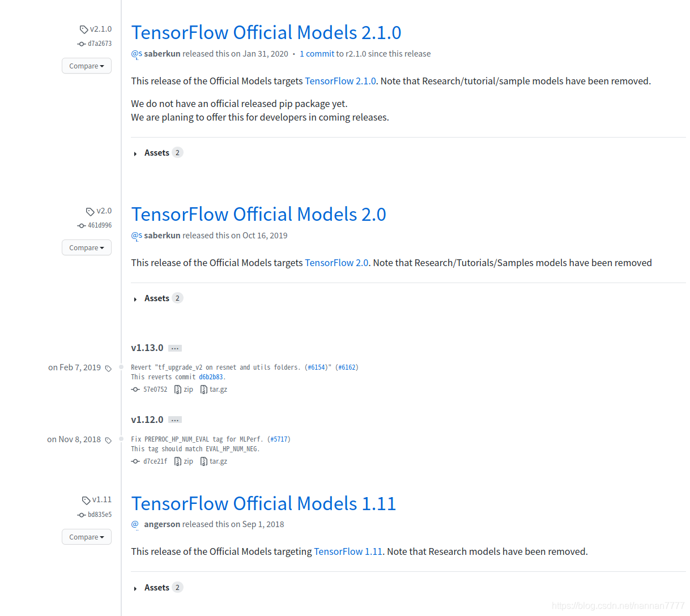Click the v1.11 tag icon
This screenshot has height=616, width=690.
(86, 500)
